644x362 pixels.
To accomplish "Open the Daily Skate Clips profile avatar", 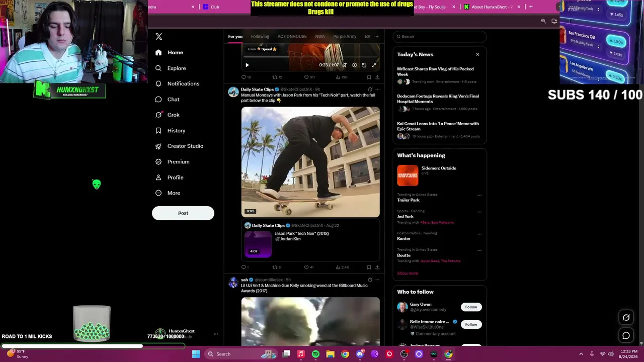I will (233, 92).
